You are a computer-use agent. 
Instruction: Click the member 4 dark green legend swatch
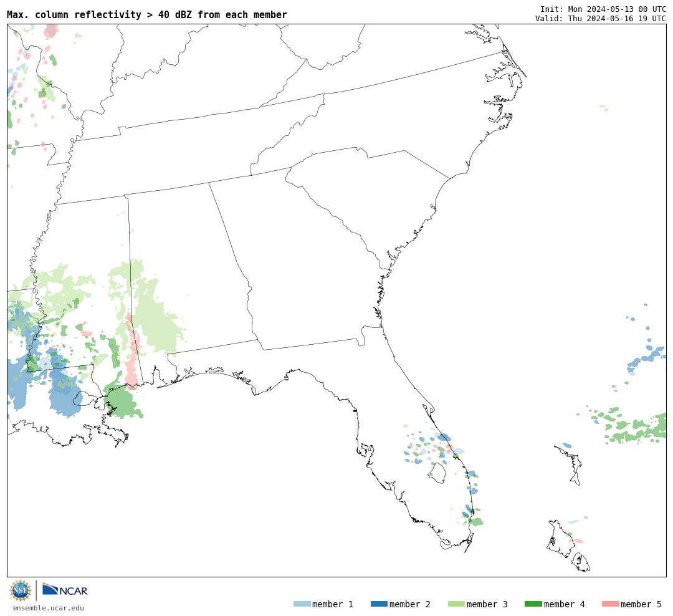click(533, 604)
